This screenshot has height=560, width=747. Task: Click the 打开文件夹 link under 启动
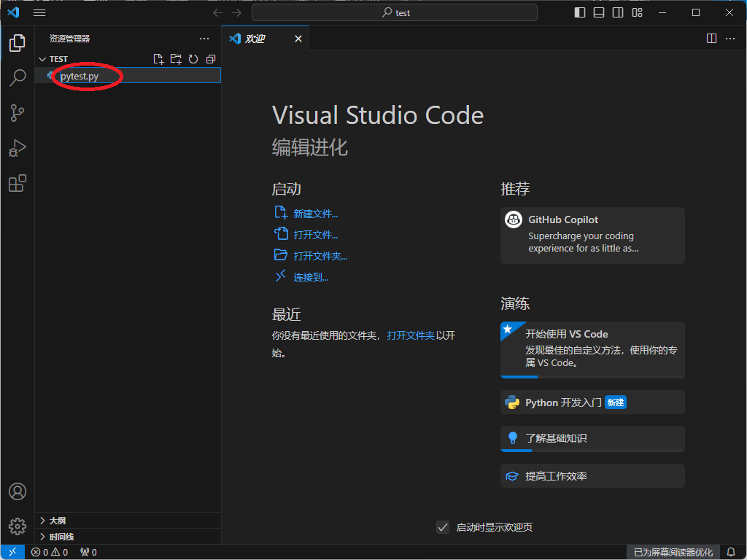(x=320, y=256)
